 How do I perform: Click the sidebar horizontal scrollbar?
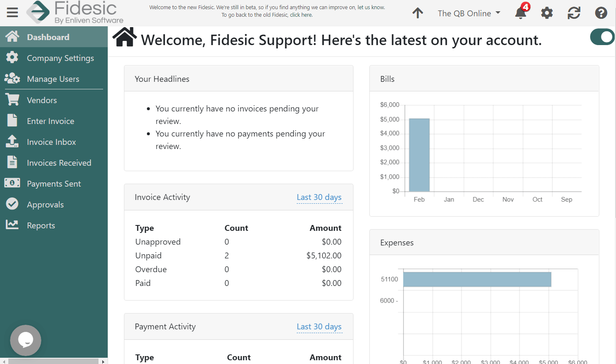(x=53, y=361)
